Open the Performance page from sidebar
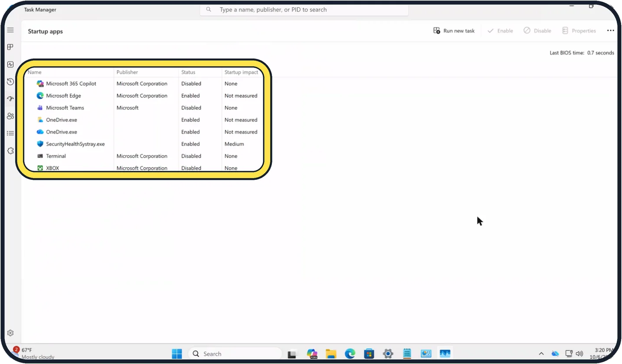Viewport: 622px width, 364px height. click(x=10, y=65)
